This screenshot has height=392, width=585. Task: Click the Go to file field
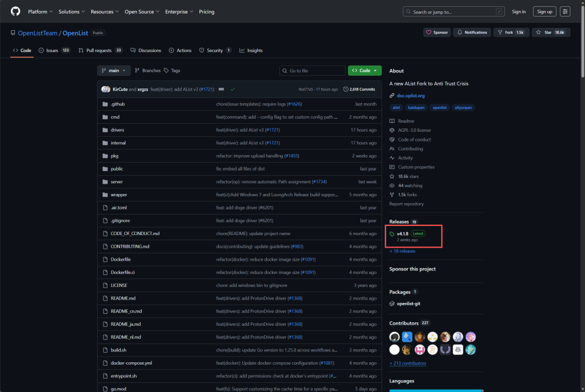(x=312, y=70)
